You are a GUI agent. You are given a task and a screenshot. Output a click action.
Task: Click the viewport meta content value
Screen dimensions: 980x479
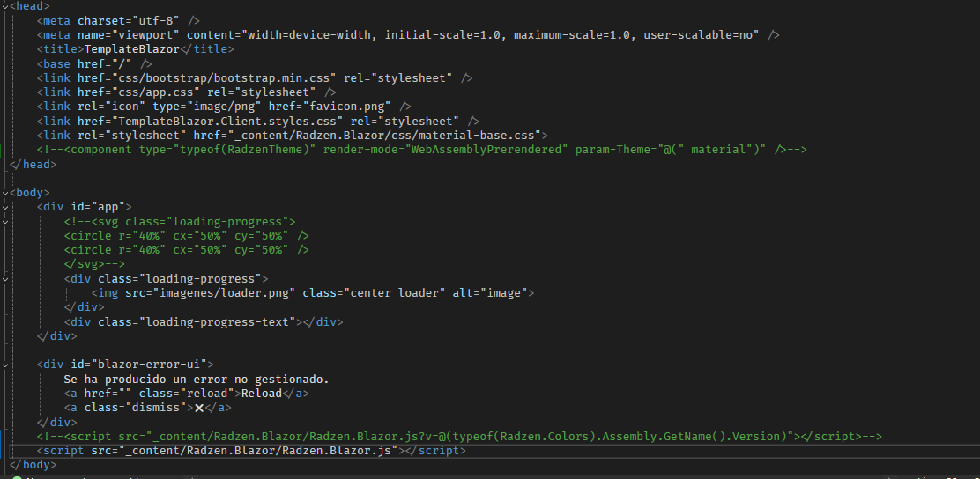(x=501, y=35)
